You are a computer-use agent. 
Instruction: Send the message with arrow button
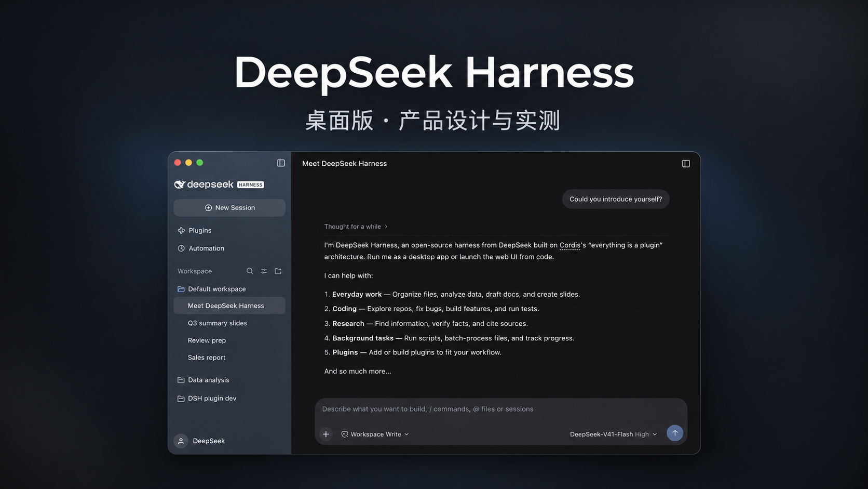pos(675,433)
